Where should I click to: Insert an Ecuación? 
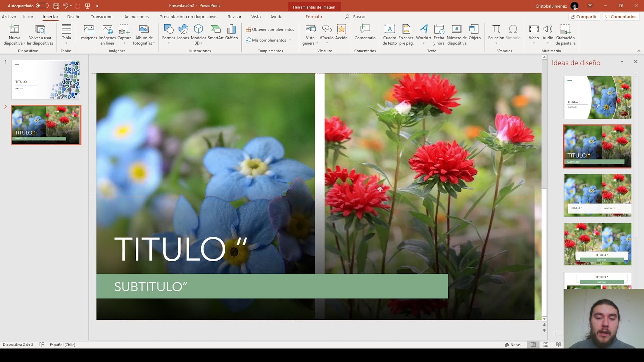496,35
